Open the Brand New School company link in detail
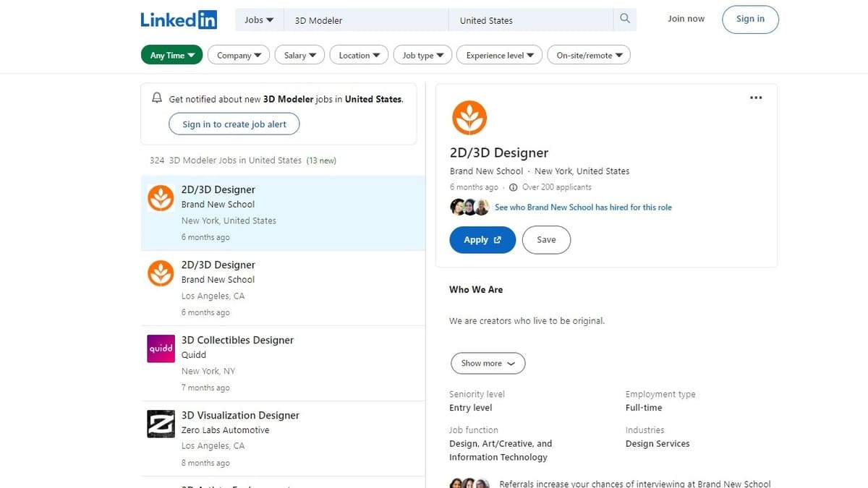 point(486,171)
